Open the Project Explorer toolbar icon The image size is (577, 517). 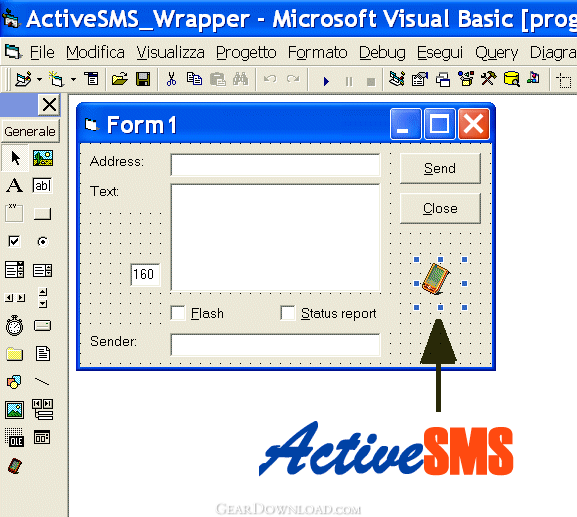click(397, 79)
